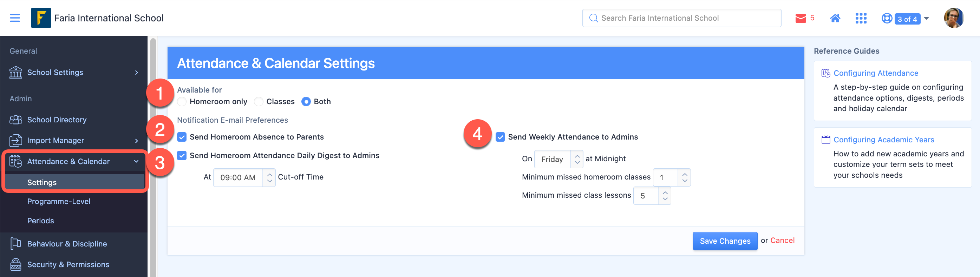The width and height of the screenshot is (980, 277).
Task: Click the Faria school logo
Action: [41, 18]
